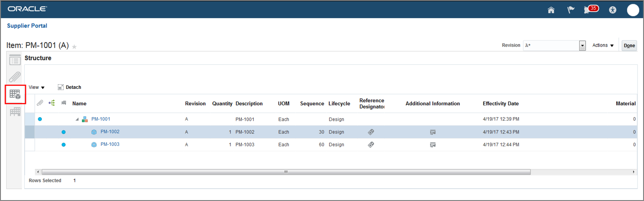This screenshot has width=644, height=201.
Task: Open accessibility settings icon
Action: click(x=613, y=10)
